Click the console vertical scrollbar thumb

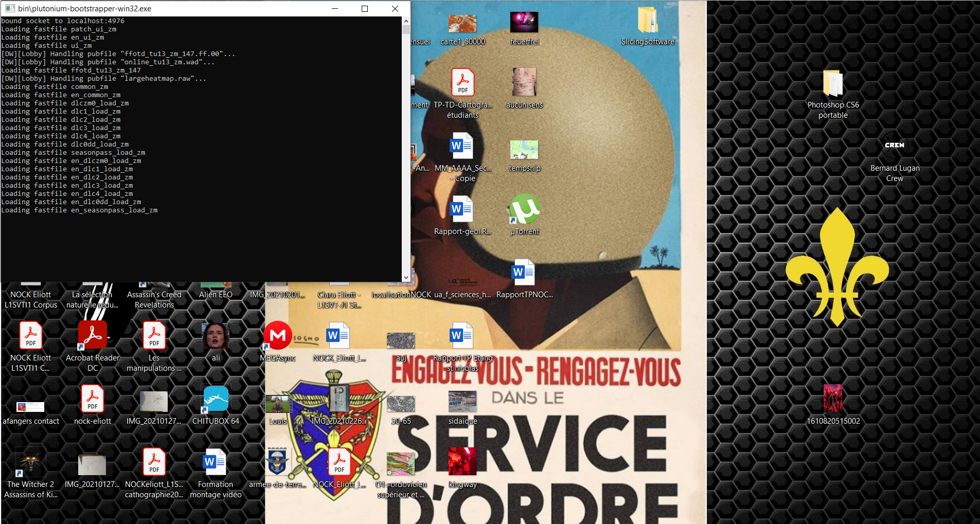tap(406, 29)
